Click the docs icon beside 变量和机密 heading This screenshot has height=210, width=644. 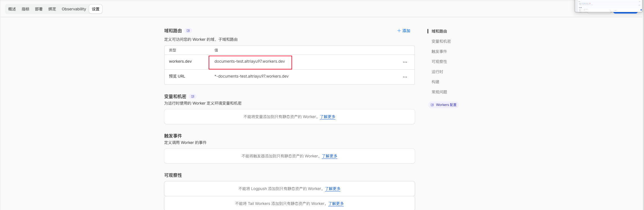coord(193,96)
